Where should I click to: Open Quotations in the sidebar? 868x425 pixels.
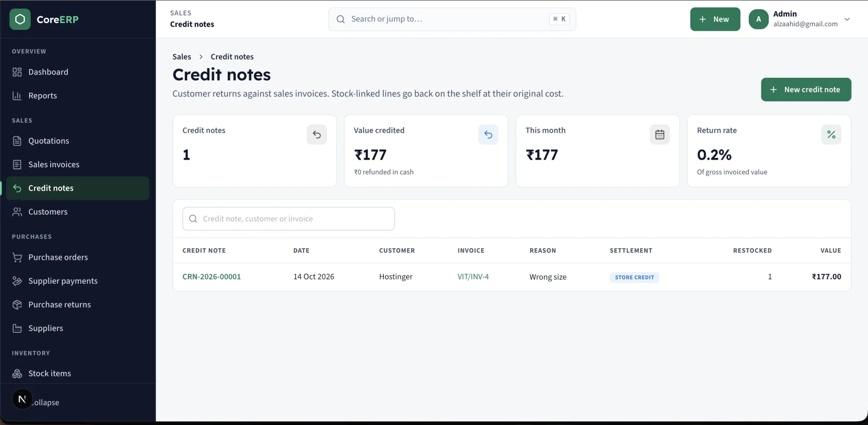coord(77,141)
